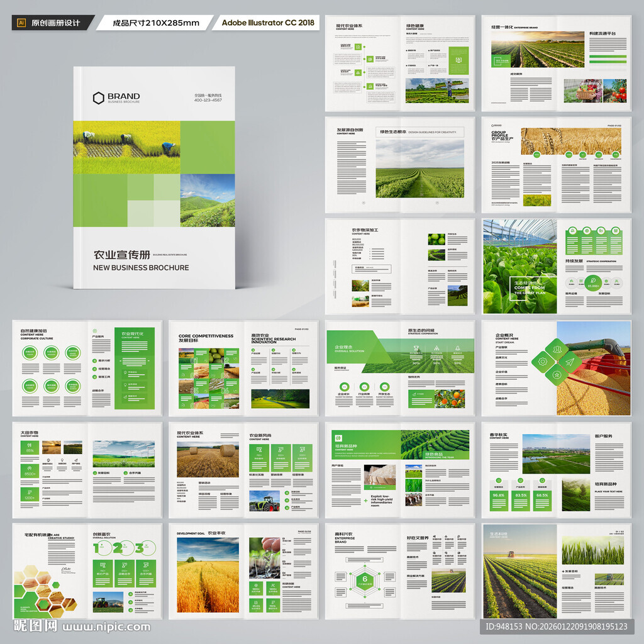The height and width of the screenshot is (644, 644).
Task: Click the 自然健康加倍 heading
Action: (x=34, y=330)
